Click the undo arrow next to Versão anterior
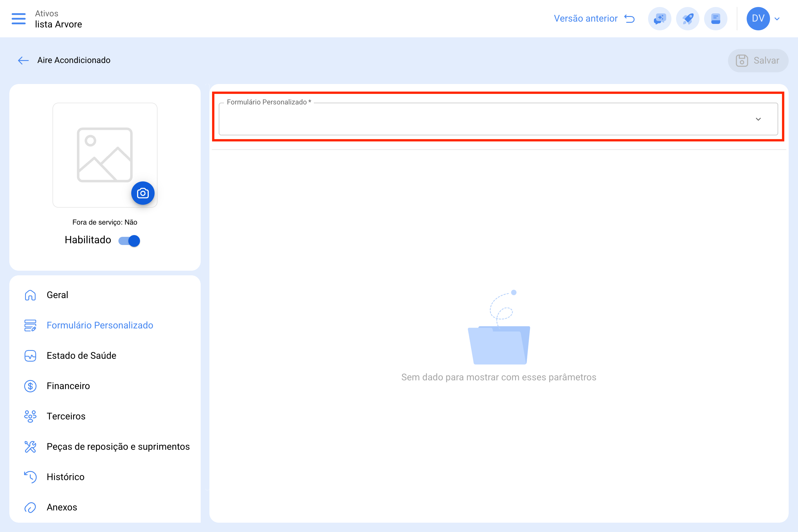Image resolution: width=798 pixels, height=532 pixels. tap(629, 19)
